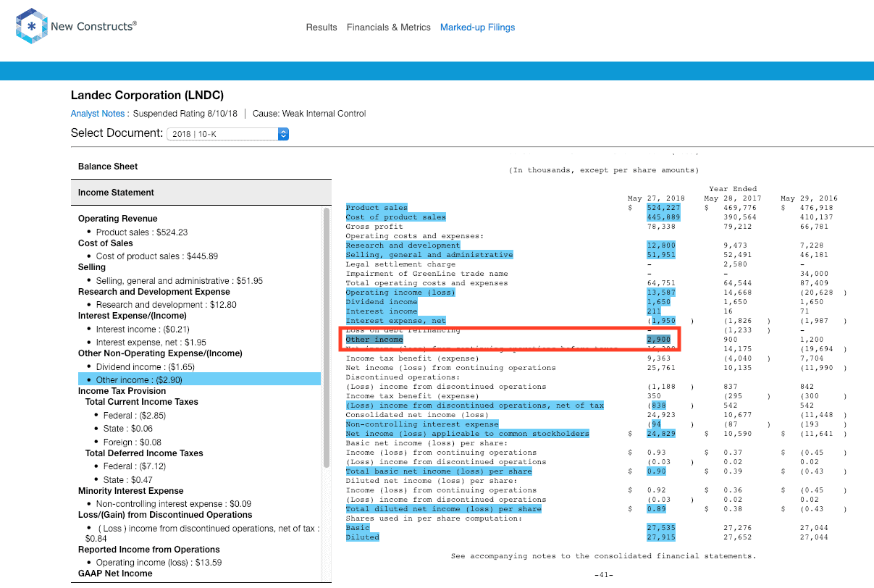The height and width of the screenshot is (588, 874).
Task: Click highlighted 'Dividend income' label in filing
Action: [382, 302]
